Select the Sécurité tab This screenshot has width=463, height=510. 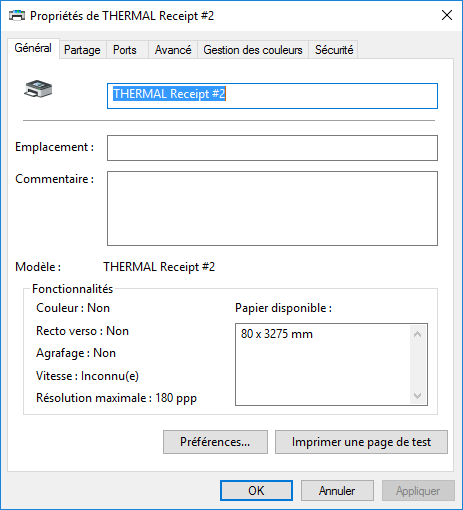[x=334, y=50]
